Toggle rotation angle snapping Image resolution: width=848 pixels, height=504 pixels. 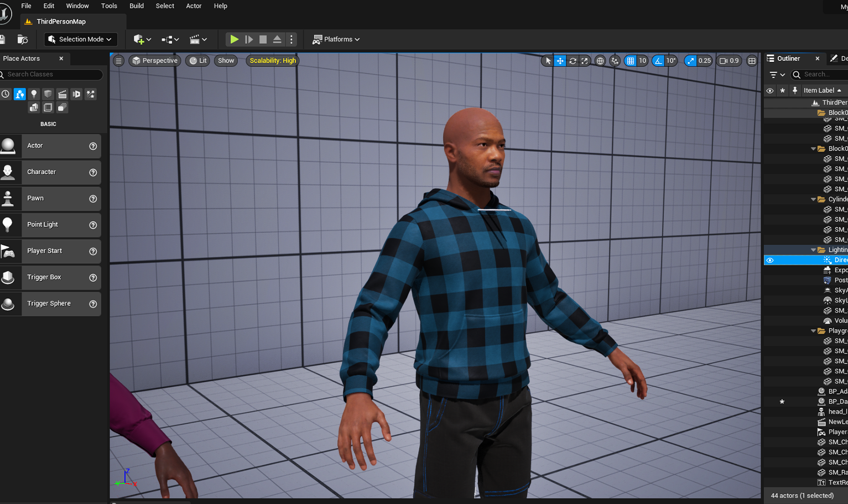tap(658, 61)
